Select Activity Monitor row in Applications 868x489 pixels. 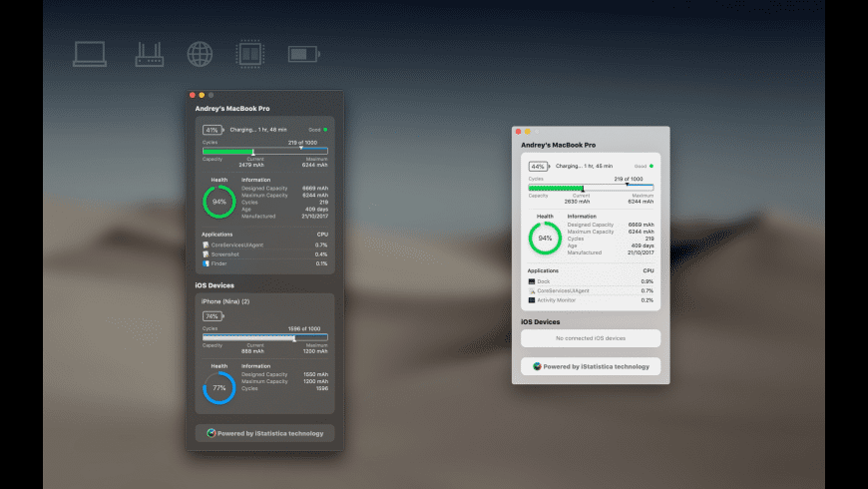(x=591, y=300)
